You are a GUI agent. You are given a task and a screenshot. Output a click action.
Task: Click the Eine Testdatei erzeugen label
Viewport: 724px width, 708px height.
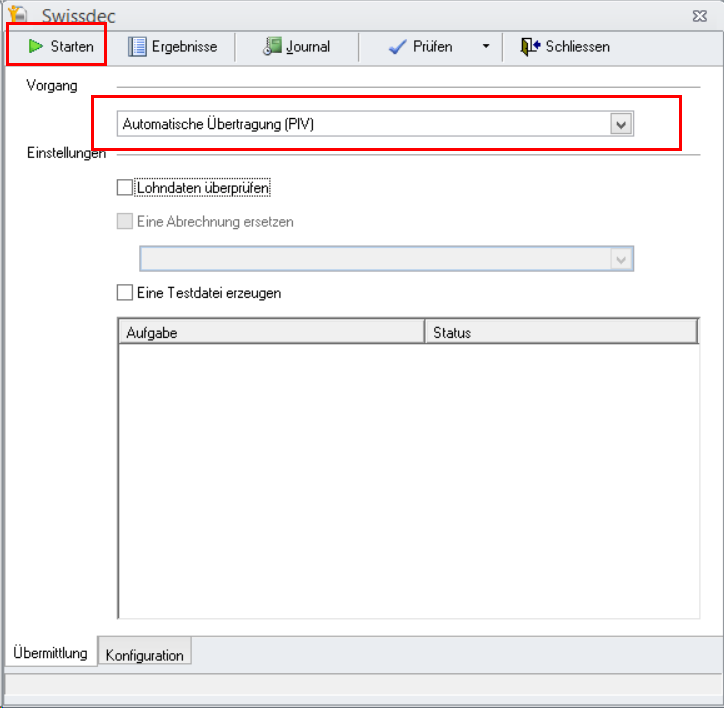(x=209, y=293)
